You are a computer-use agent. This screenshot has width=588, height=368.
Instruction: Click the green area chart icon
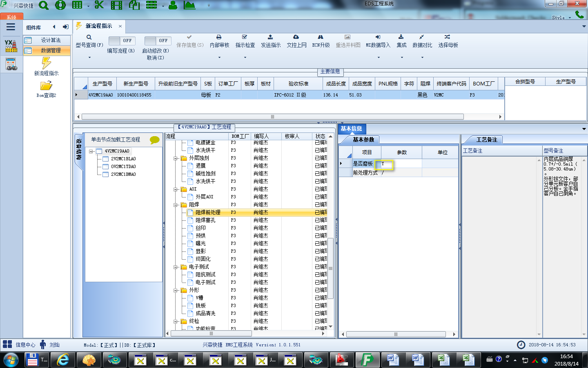click(189, 5)
